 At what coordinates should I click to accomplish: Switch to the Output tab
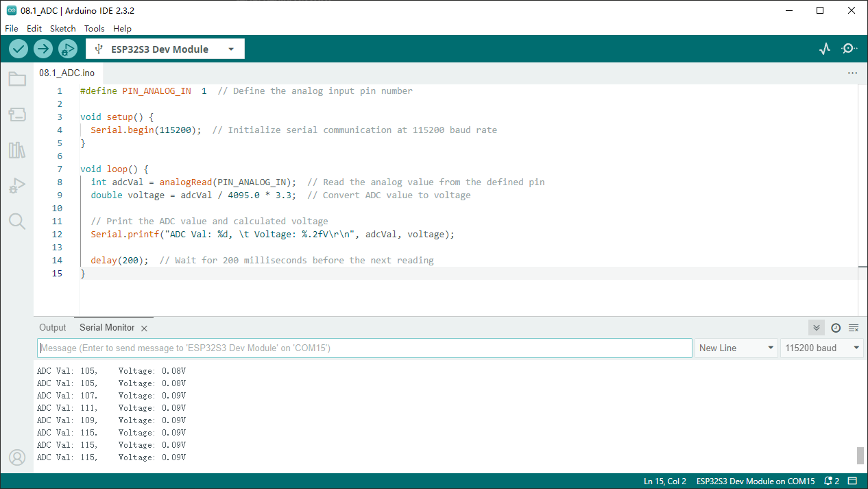(x=53, y=328)
